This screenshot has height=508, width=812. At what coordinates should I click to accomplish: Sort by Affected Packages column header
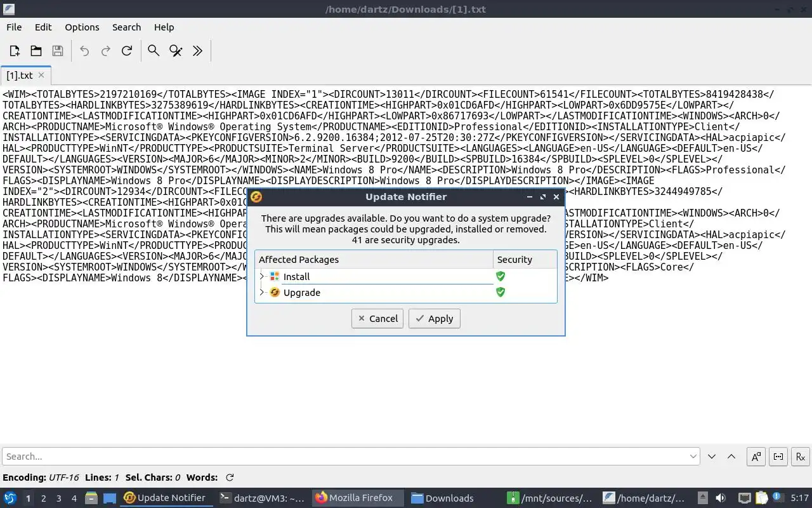[374, 259]
